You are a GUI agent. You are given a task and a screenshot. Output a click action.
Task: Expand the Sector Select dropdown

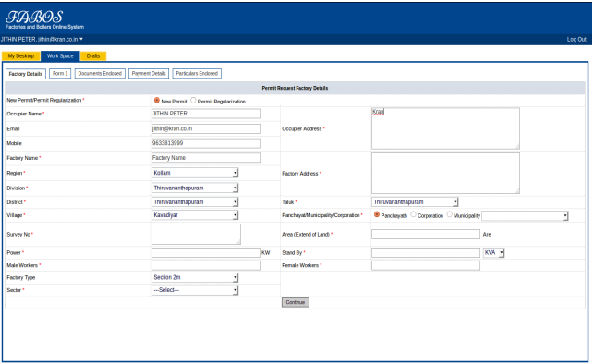click(x=195, y=290)
